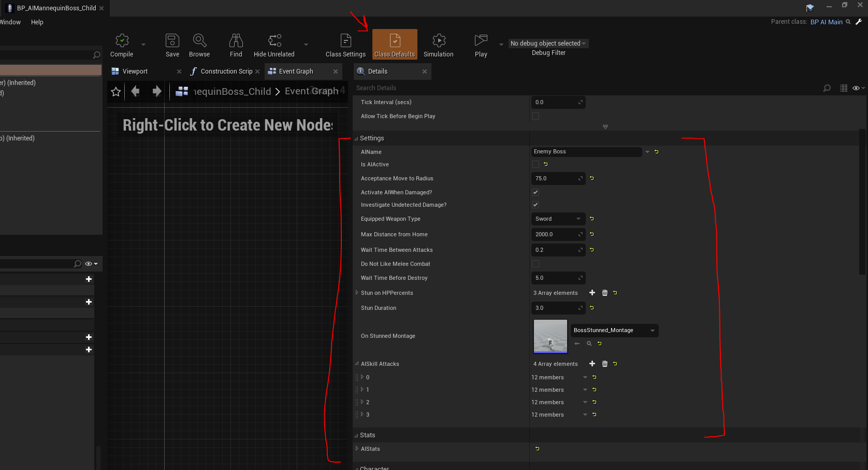Open parent class editor wrench icon
This screenshot has width=868, height=470.
click(858, 22)
